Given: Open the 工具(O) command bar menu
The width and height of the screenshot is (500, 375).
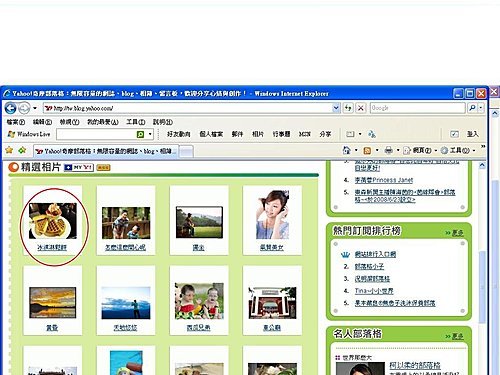Looking at the screenshot, I should pos(458,151).
